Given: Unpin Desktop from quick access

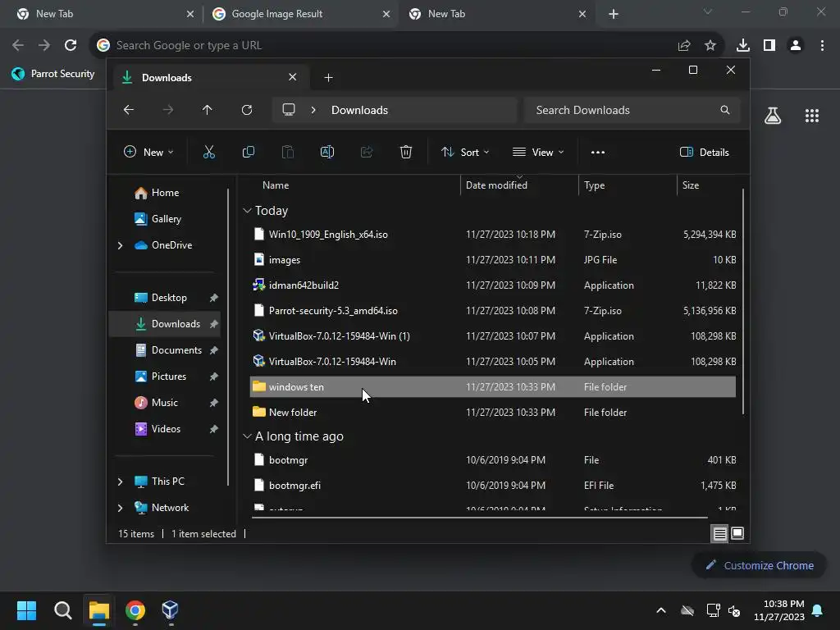Looking at the screenshot, I should tap(214, 298).
